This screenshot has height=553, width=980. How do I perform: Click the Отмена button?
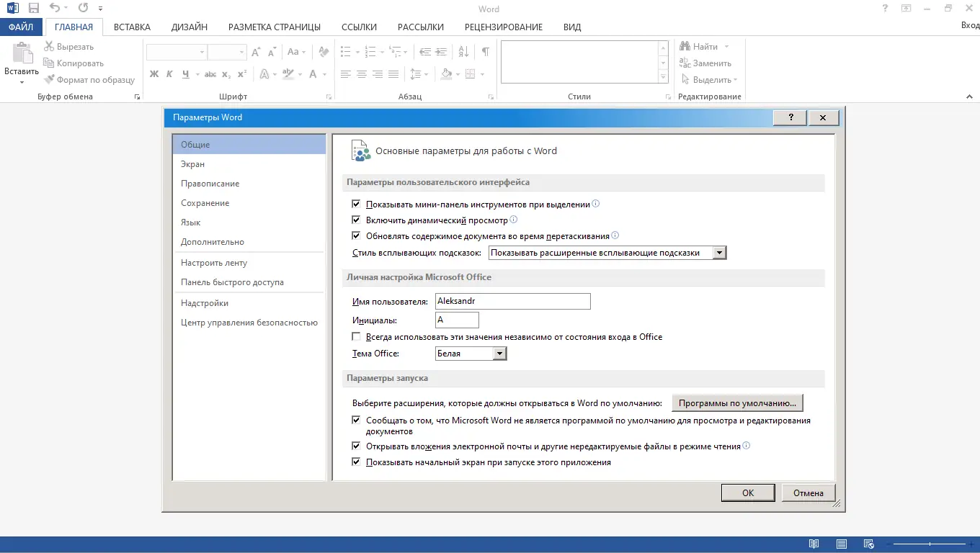click(x=808, y=493)
